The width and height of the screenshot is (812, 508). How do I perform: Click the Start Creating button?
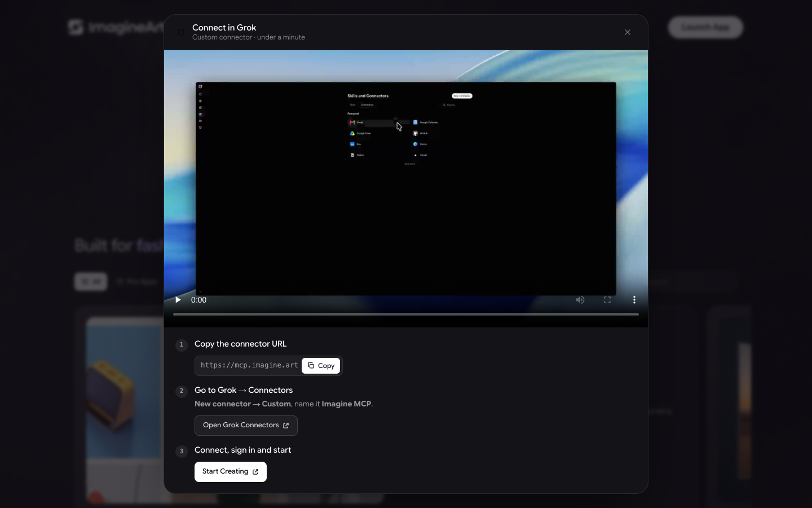point(231,472)
